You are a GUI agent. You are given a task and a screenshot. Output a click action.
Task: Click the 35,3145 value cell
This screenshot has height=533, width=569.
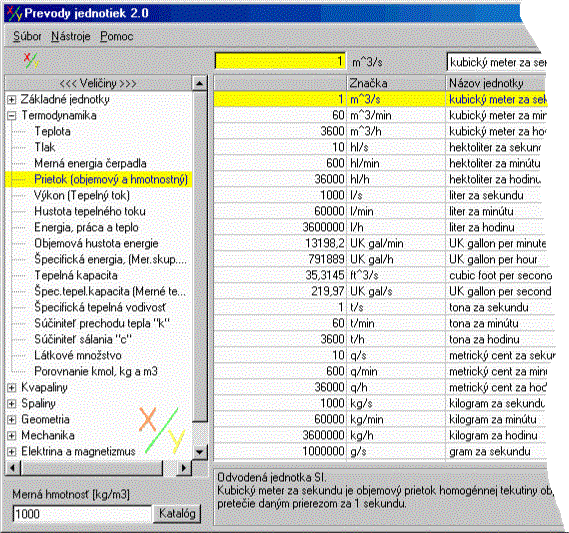[x=280, y=275]
